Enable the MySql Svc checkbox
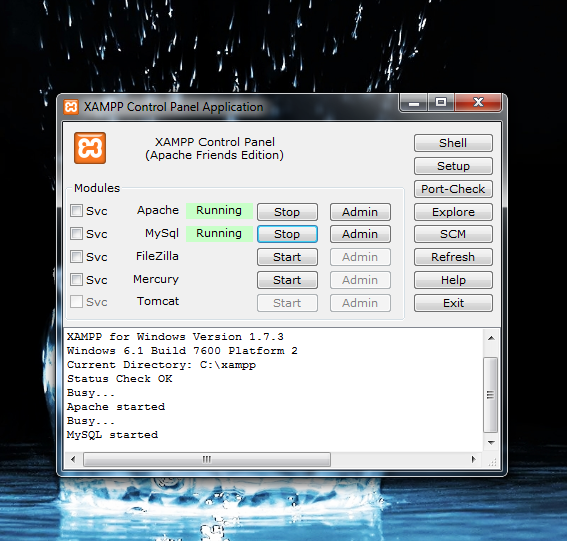This screenshot has width=567, height=541. (76, 234)
